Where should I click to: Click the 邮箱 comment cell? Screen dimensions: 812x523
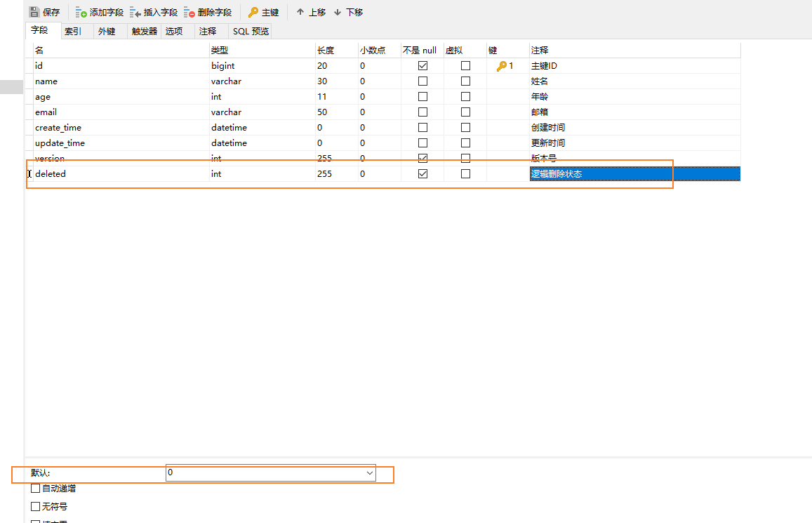tap(635, 112)
